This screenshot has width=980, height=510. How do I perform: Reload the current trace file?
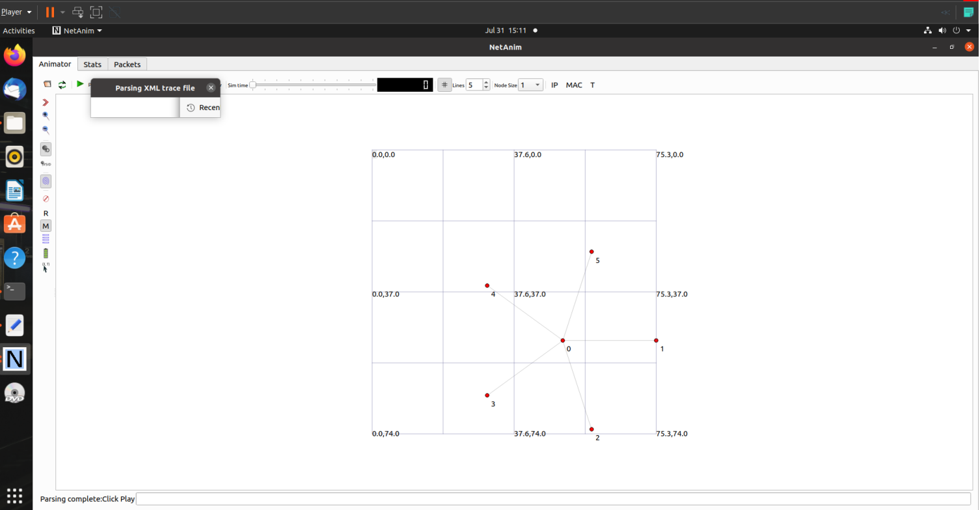[62, 84]
